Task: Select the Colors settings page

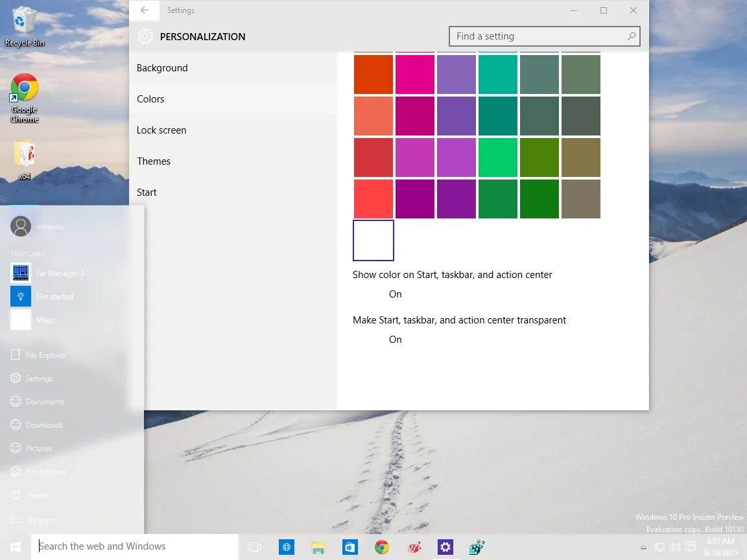Action: (233, 99)
